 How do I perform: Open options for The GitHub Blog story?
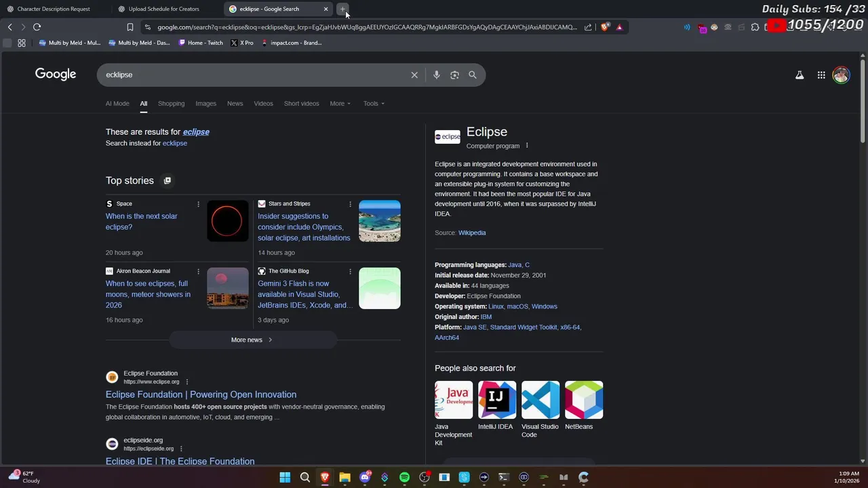(350, 271)
